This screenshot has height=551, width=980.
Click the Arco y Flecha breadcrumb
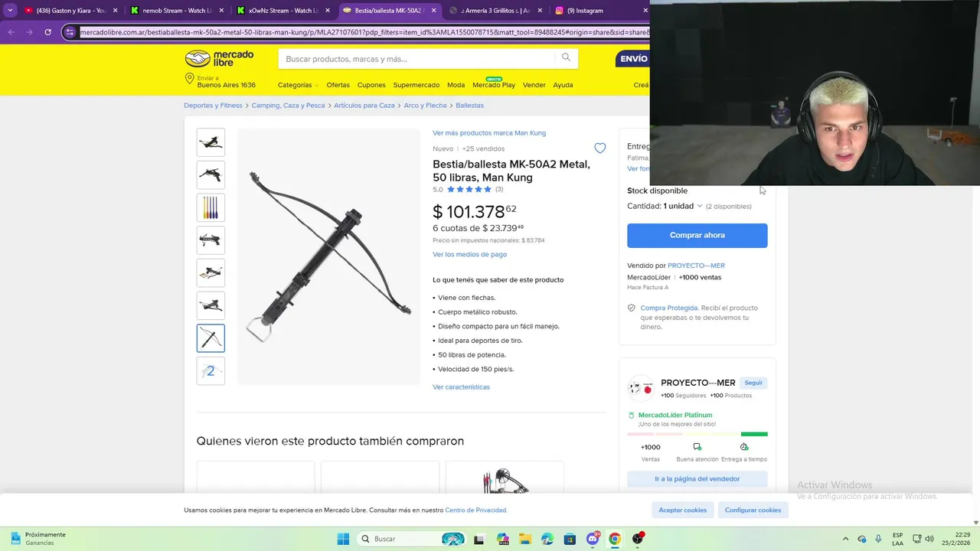(425, 106)
